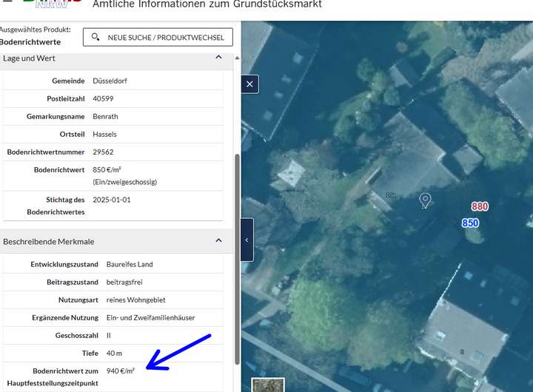
Task: Click the Beschreibende Merkmale section header
Action: click(49, 241)
